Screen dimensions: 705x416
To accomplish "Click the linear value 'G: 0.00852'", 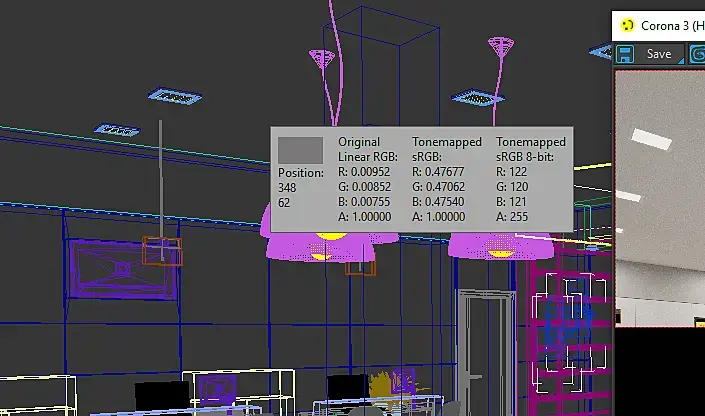I will [365, 187].
